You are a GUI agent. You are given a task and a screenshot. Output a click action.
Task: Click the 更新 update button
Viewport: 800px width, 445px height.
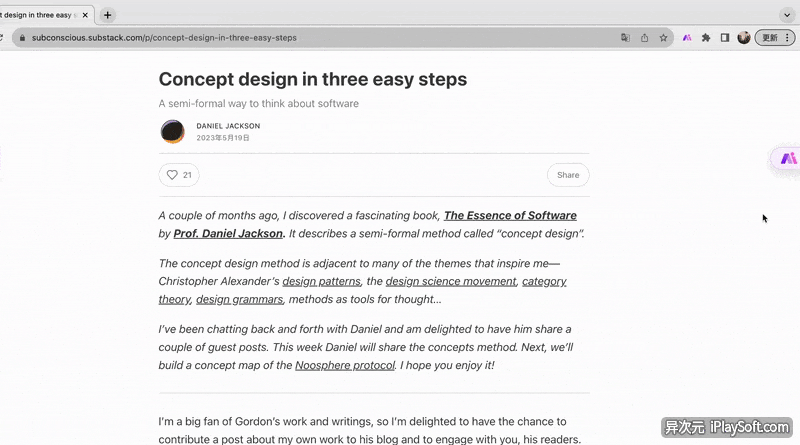click(769, 38)
